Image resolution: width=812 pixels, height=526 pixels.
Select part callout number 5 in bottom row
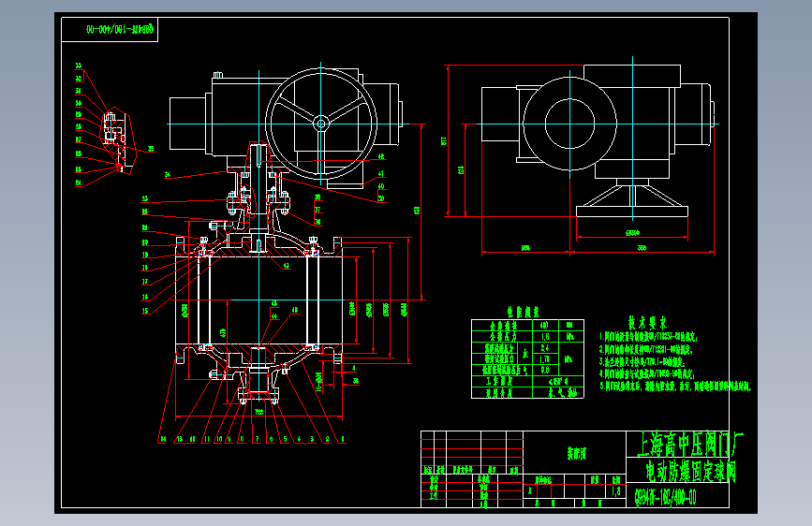tap(285, 439)
